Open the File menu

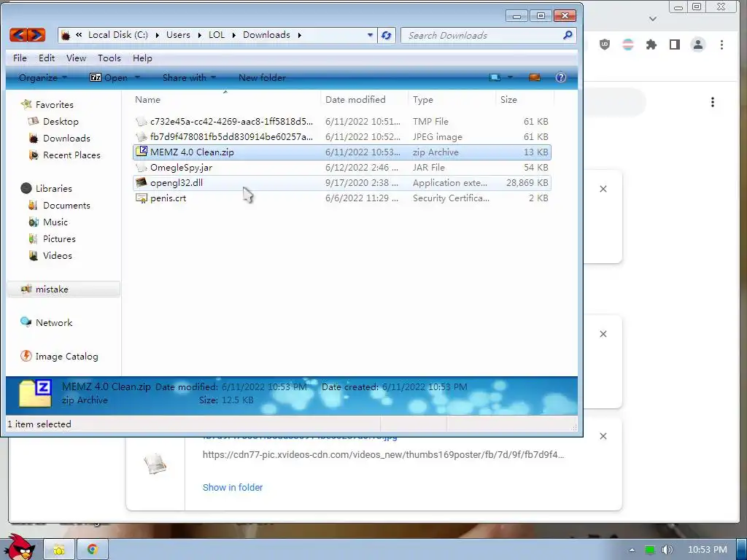click(x=20, y=58)
